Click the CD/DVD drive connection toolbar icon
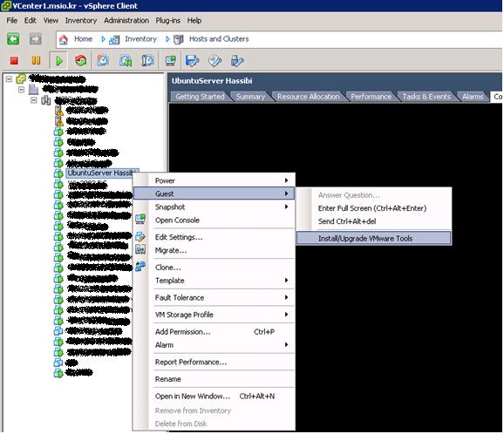 [215, 60]
